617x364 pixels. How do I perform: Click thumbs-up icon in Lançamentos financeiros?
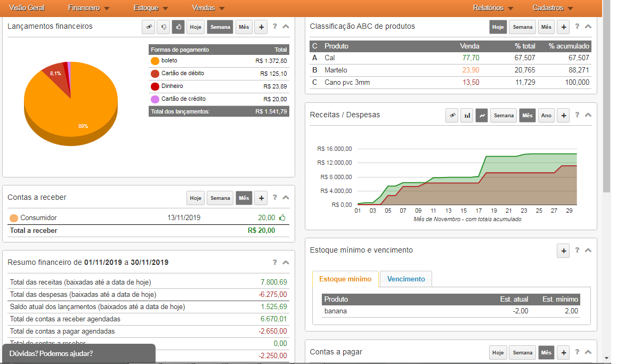pos(178,27)
